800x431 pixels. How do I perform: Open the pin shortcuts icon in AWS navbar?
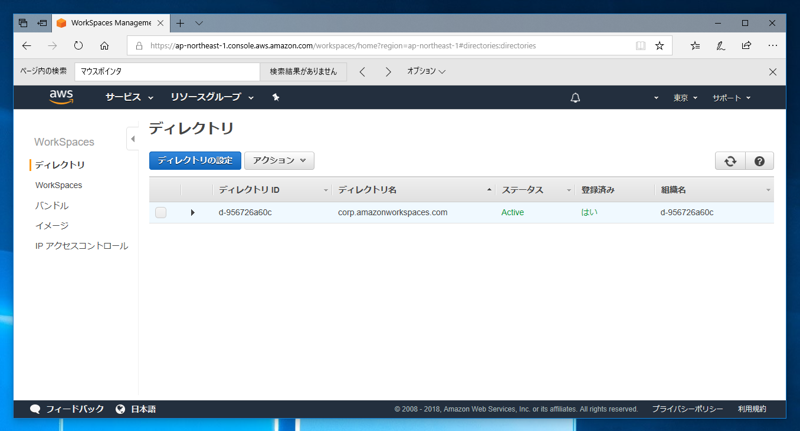tap(276, 97)
